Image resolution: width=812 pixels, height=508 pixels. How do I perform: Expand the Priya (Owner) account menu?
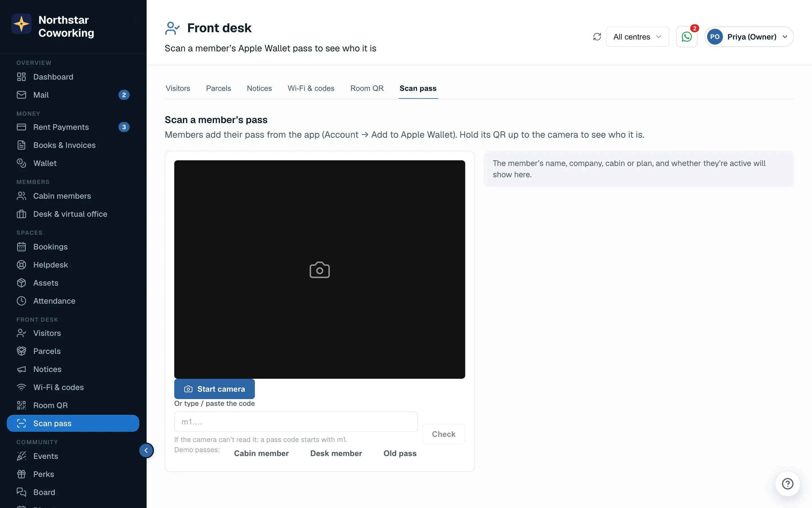pyautogui.click(x=749, y=37)
